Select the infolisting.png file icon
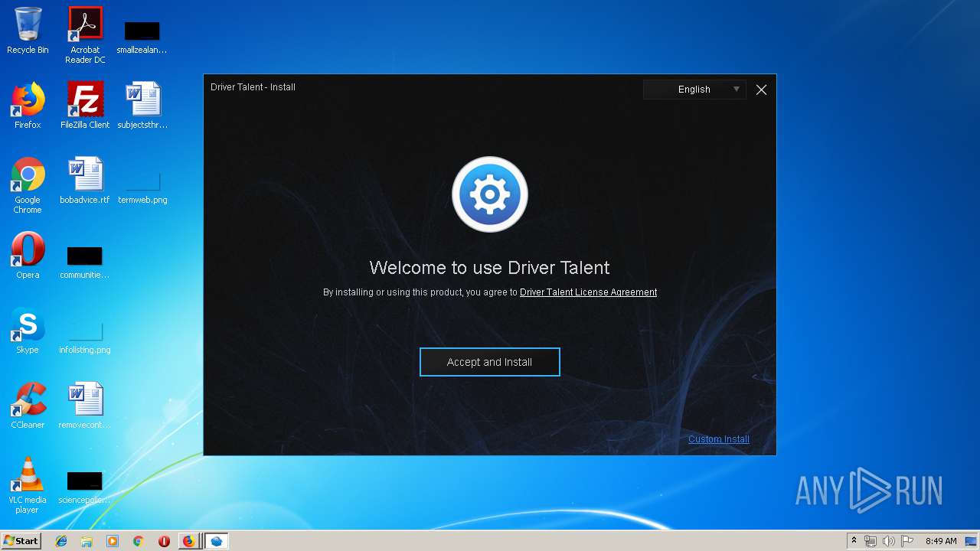Image resolution: width=980 pixels, height=551 pixels. [85, 337]
